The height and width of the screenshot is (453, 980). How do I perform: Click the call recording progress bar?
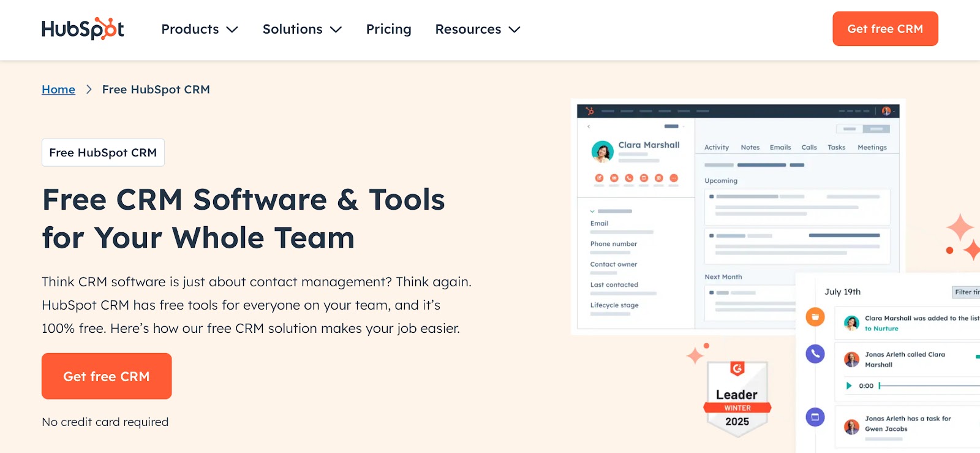pos(929,386)
